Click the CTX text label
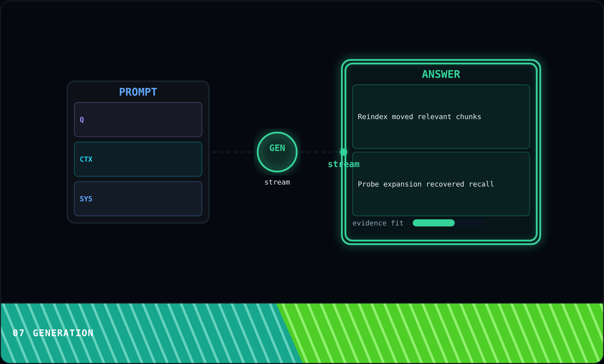This screenshot has height=364, width=604. click(86, 159)
